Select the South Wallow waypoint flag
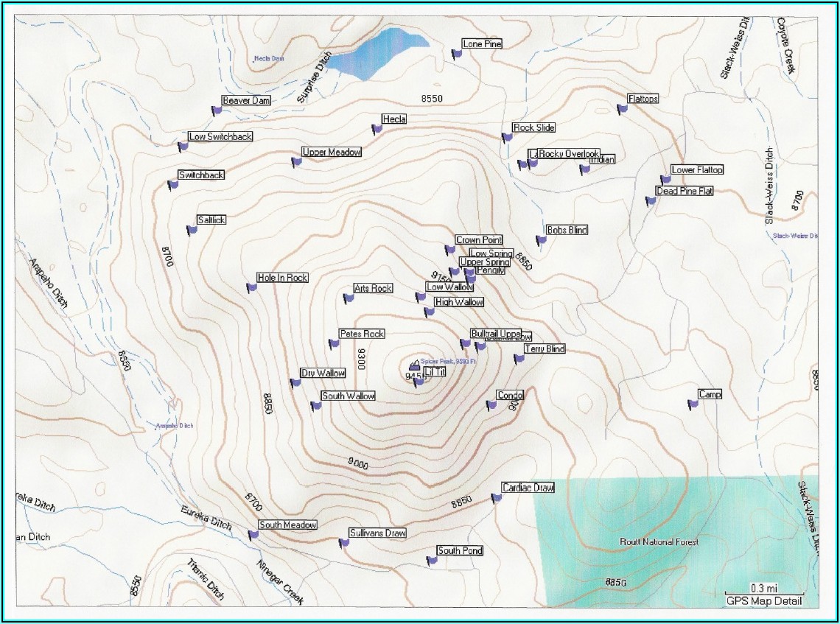The image size is (840, 624). pos(315,406)
